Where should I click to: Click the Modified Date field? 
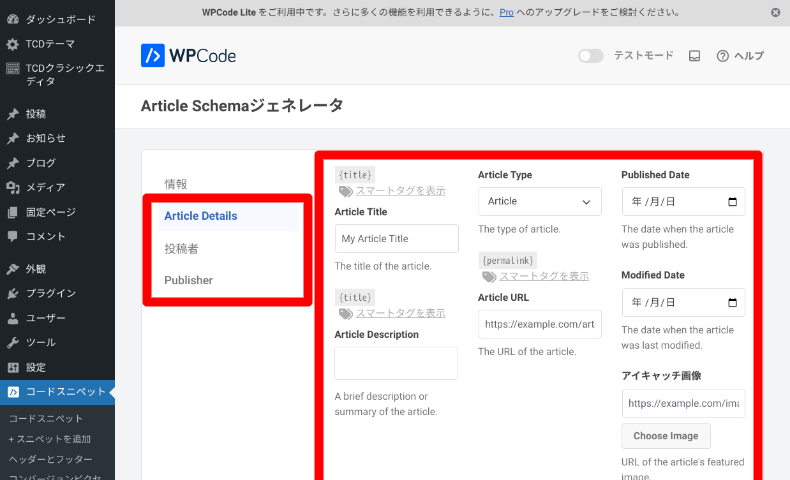pos(683,302)
